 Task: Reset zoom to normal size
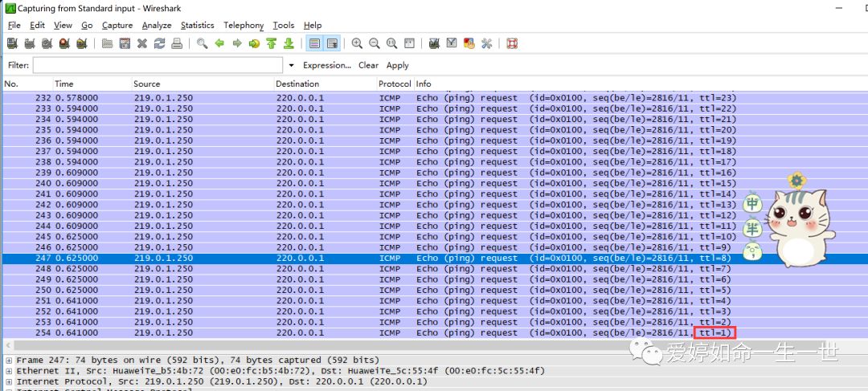392,43
